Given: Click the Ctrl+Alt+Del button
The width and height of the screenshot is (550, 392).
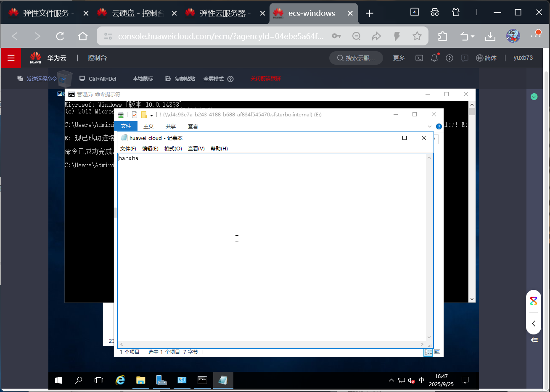Looking at the screenshot, I should (98, 79).
